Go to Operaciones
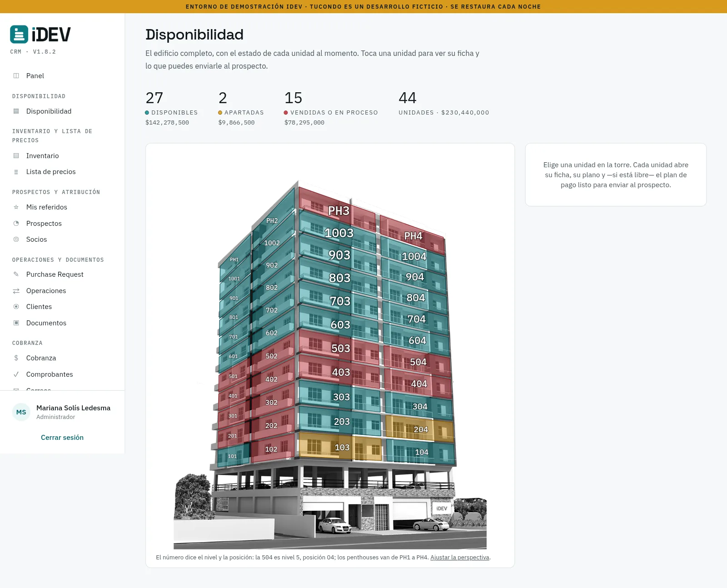This screenshot has height=588, width=727. pyautogui.click(x=62, y=291)
